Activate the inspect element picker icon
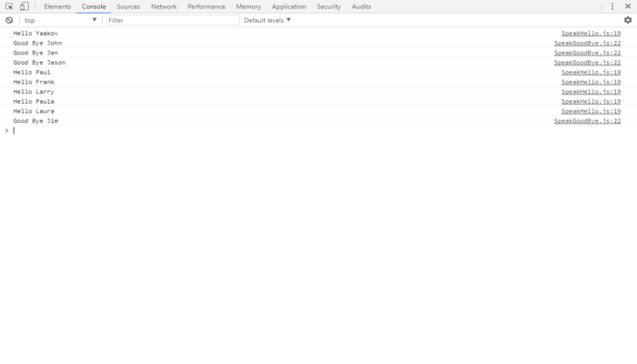This screenshot has height=364, width=637. pos(9,6)
